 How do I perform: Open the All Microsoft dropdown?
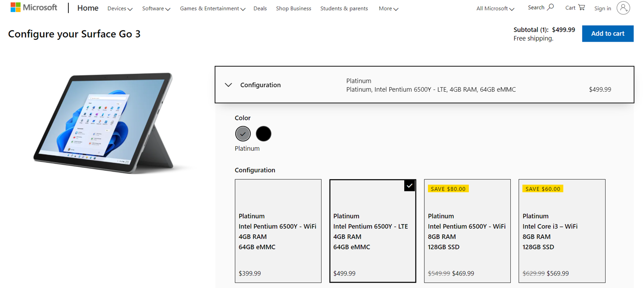point(495,8)
